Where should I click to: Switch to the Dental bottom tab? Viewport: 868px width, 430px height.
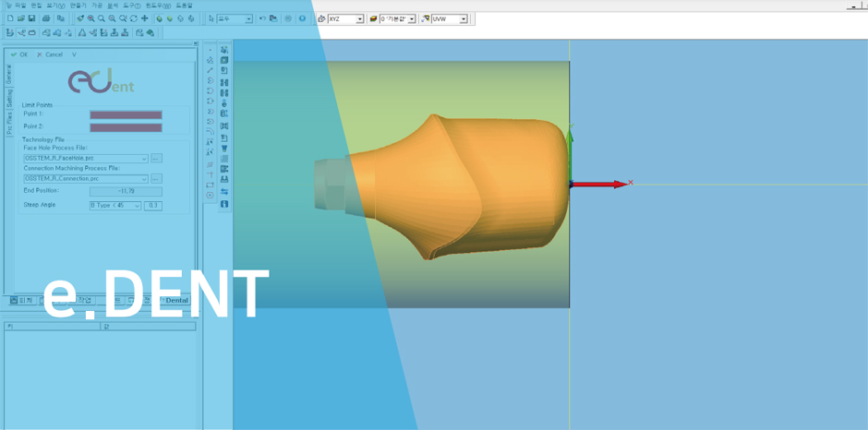(x=175, y=301)
